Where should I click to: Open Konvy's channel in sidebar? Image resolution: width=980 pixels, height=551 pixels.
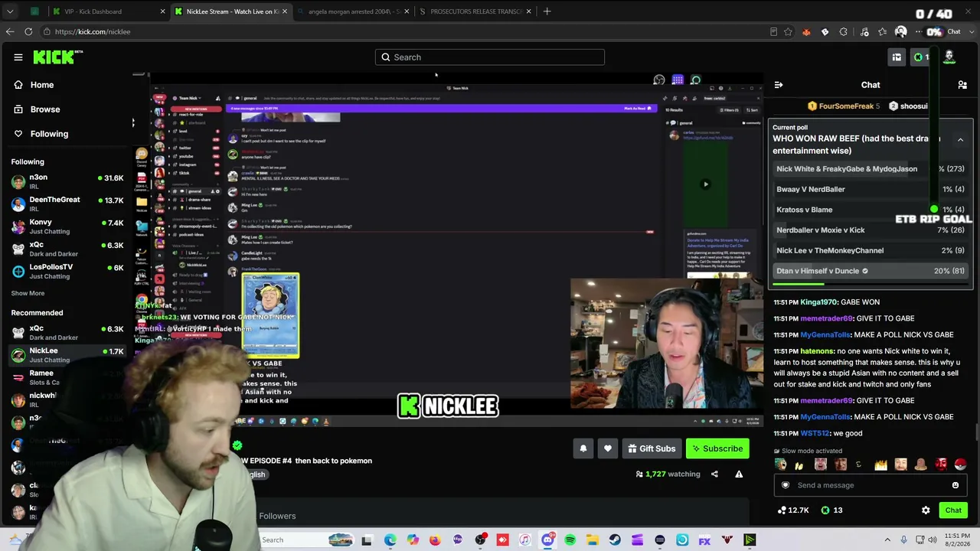[67, 227]
